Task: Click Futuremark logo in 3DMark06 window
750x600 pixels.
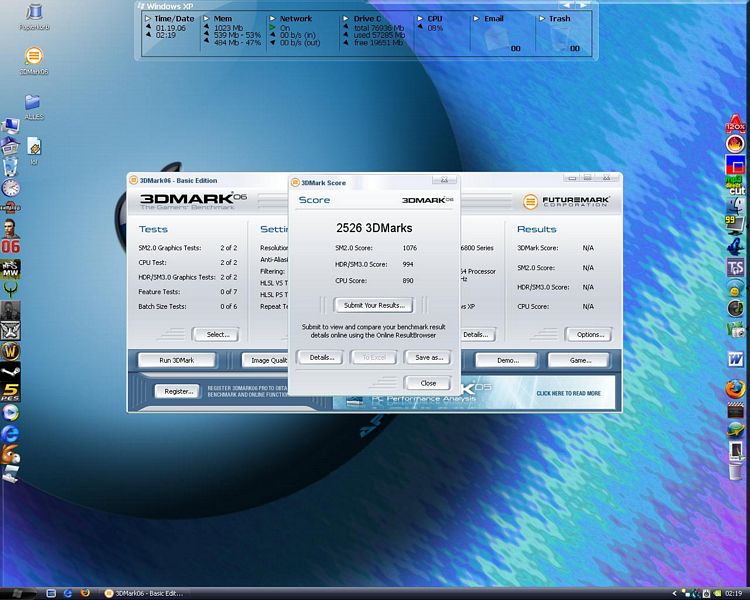Action: click(566, 201)
